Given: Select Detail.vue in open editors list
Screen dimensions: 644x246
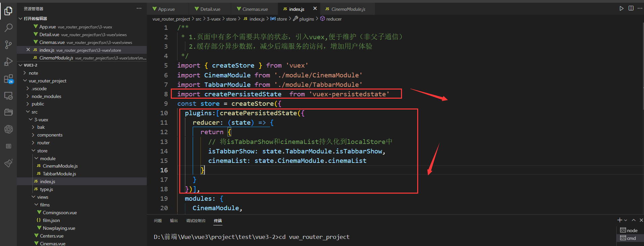Looking at the screenshot, I should [x=82, y=34].
